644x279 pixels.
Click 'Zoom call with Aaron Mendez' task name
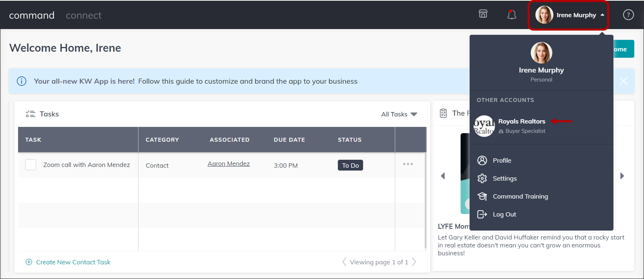pyautogui.click(x=87, y=165)
